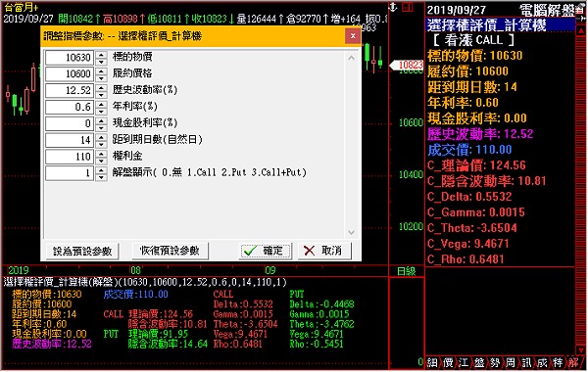Switch to the 盤 tab at bottom right
The image size is (588, 372).
(x=479, y=362)
